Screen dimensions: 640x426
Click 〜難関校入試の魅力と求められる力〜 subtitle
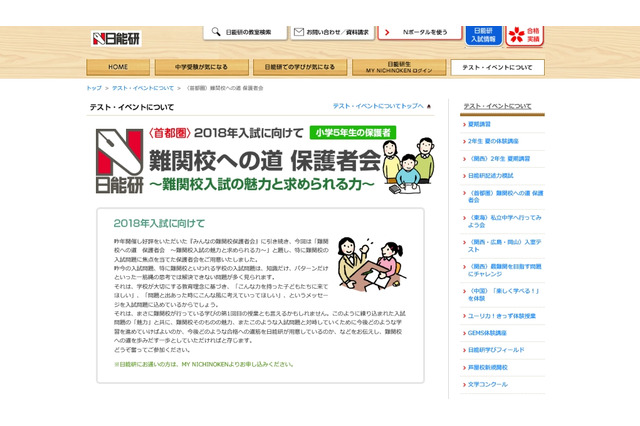262,184
